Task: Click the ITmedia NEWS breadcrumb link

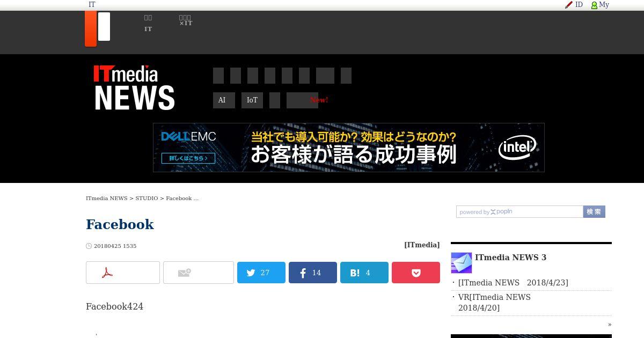Action: [107, 199]
